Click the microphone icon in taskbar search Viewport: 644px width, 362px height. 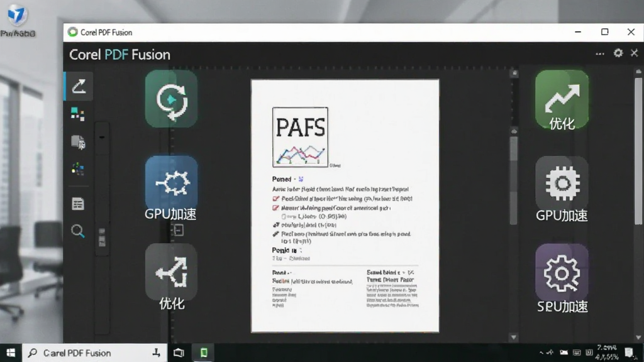click(x=156, y=353)
